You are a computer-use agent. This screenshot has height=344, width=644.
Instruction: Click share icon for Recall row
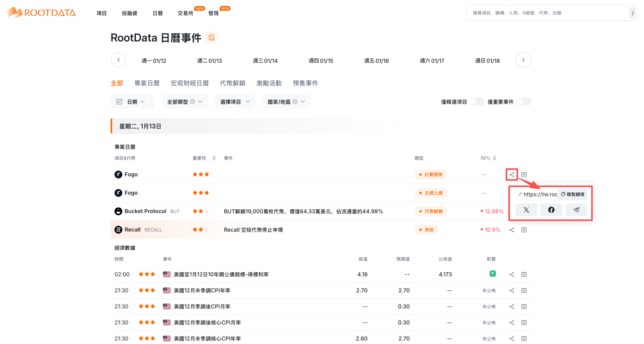pyautogui.click(x=512, y=230)
